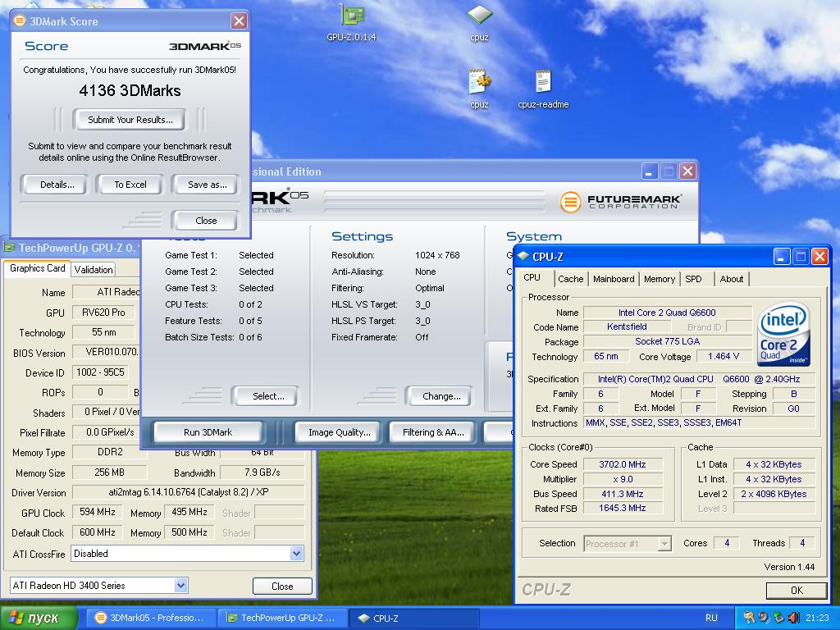The image size is (840, 630).
Task: Click the Core Voltage 1.464 V value
Action: coord(724,356)
